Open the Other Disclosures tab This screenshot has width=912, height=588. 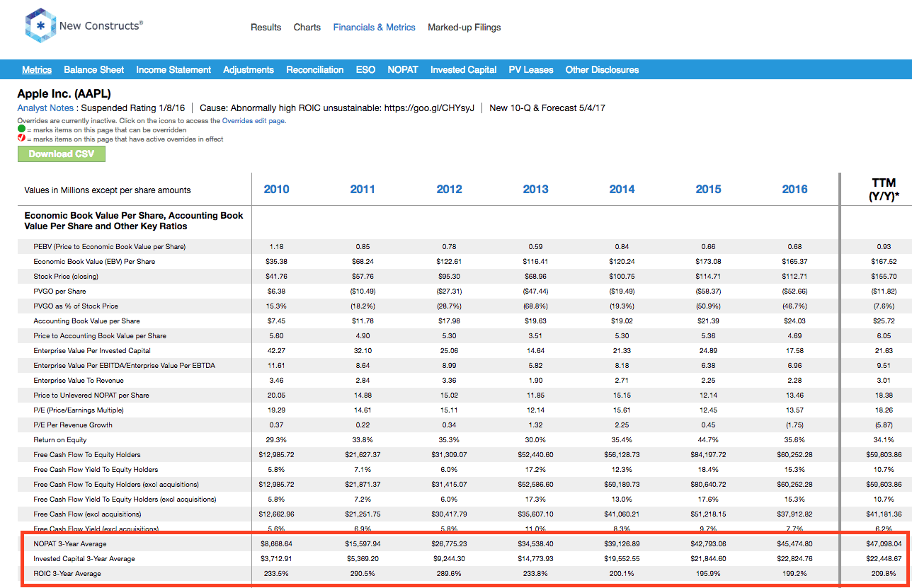pos(602,69)
